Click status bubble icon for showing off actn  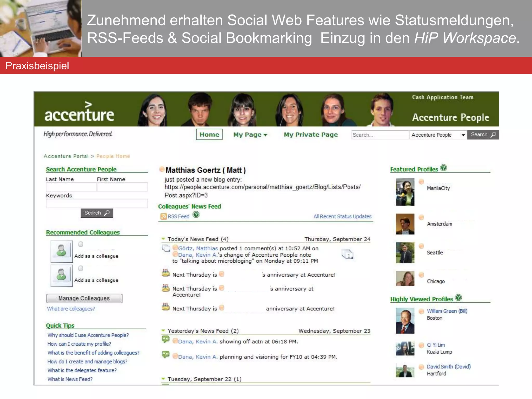(x=166, y=339)
